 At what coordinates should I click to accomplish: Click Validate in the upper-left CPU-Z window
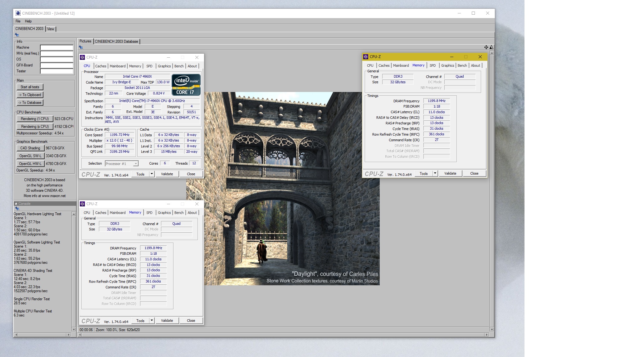coord(167,174)
